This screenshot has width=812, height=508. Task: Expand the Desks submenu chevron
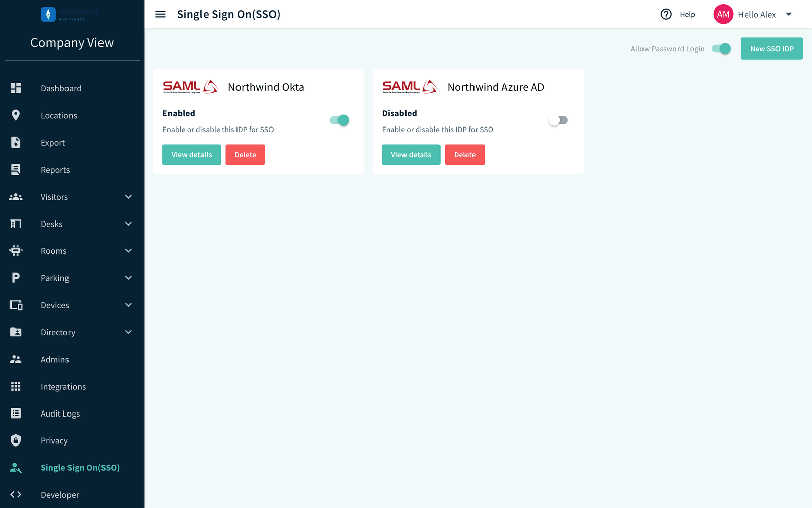tap(128, 224)
